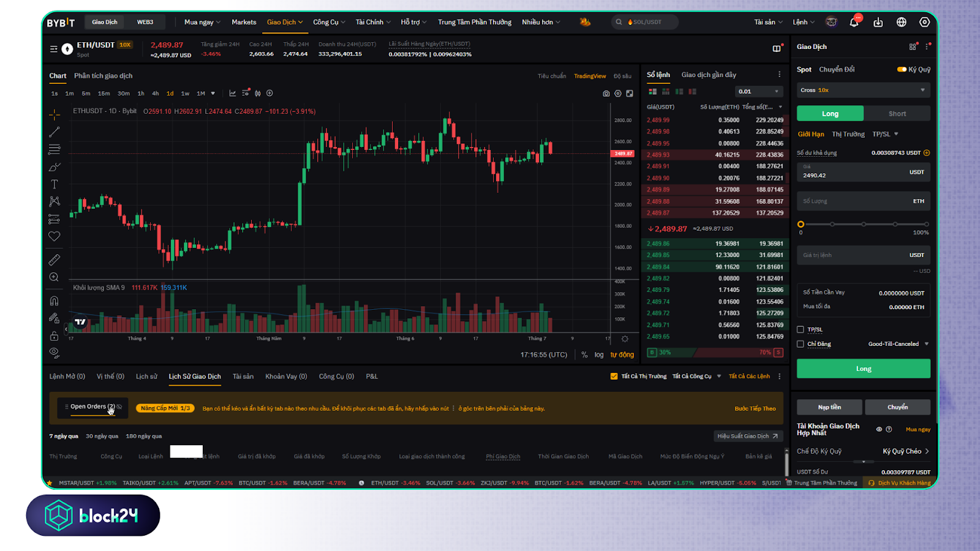Open Phân tích giao dịch tab
This screenshot has height=551, width=980.
pyautogui.click(x=104, y=76)
